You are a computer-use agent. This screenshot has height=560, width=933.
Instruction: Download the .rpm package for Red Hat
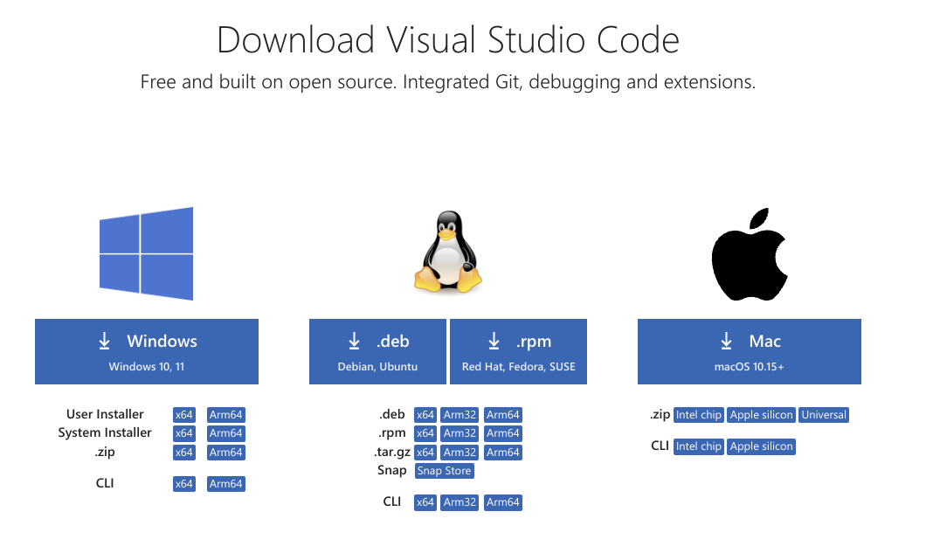[518, 351]
